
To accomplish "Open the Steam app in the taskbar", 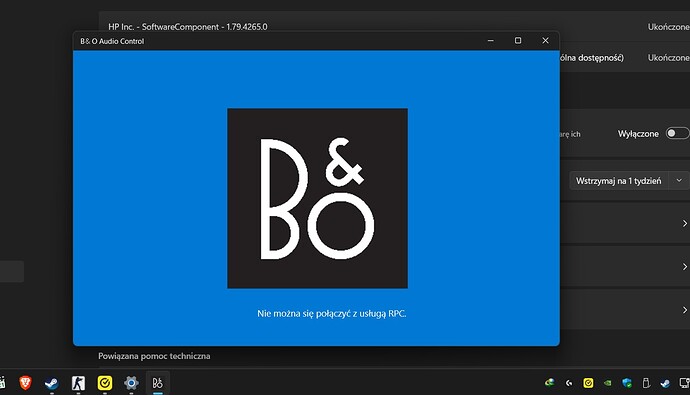I will 52,383.
